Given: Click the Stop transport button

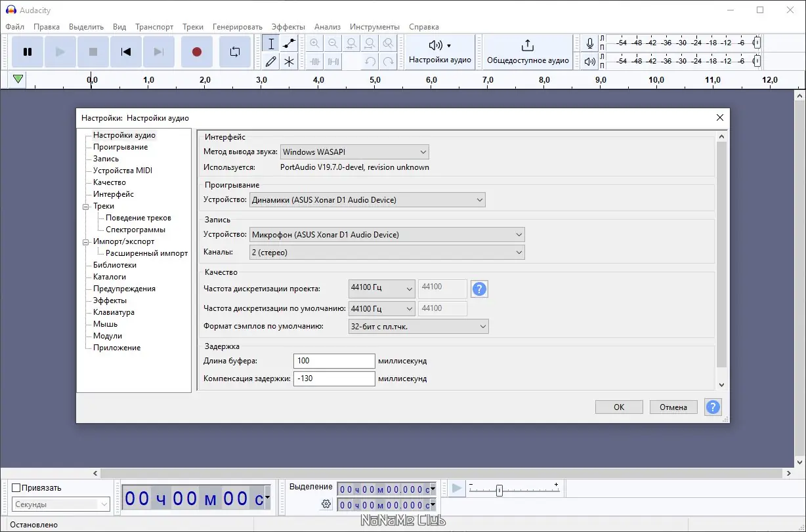Looking at the screenshot, I should (93, 52).
